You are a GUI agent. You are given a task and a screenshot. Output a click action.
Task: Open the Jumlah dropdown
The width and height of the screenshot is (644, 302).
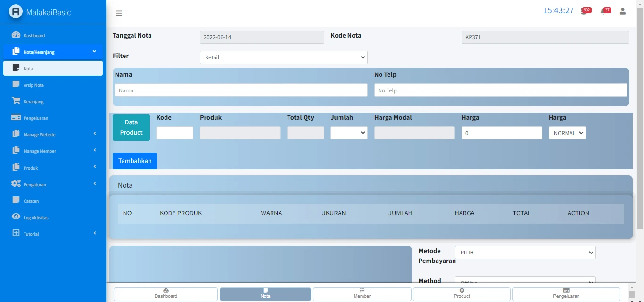click(348, 133)
